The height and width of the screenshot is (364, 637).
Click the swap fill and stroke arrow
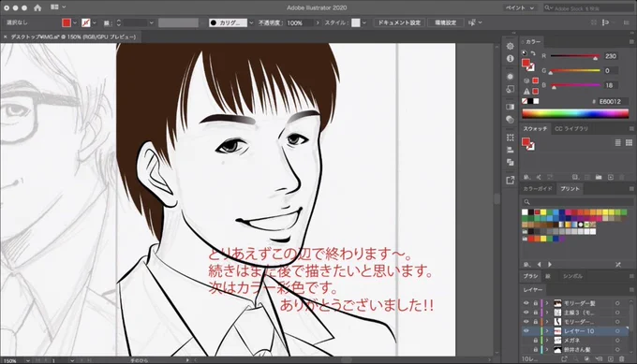pyautogui.click(x=533, y=53)
